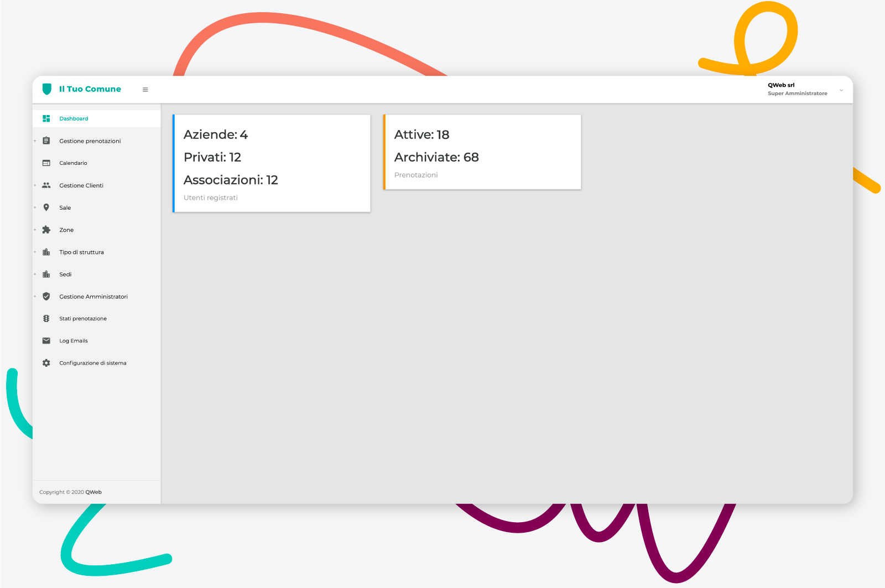This screenshot has width=885, height=588.
Task: Click the Log Emails envelope icon
Action: (46, 341)
